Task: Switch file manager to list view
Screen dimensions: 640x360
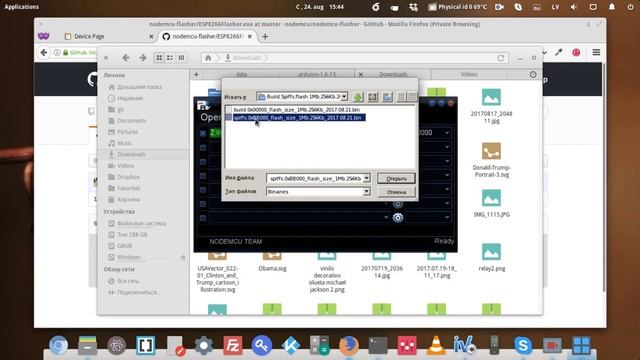Action: point(170,58)
